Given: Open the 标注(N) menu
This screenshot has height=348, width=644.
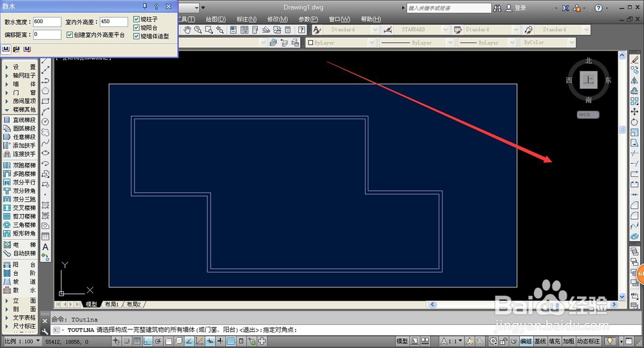Looking at the screenshot, I should 247,19.
